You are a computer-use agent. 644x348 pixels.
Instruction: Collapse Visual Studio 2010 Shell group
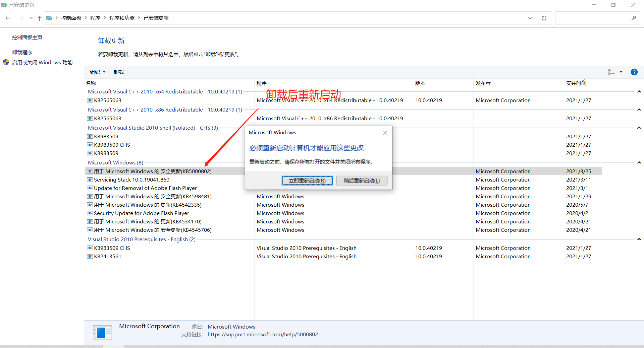pyautogui.click(x=639, y=128)
